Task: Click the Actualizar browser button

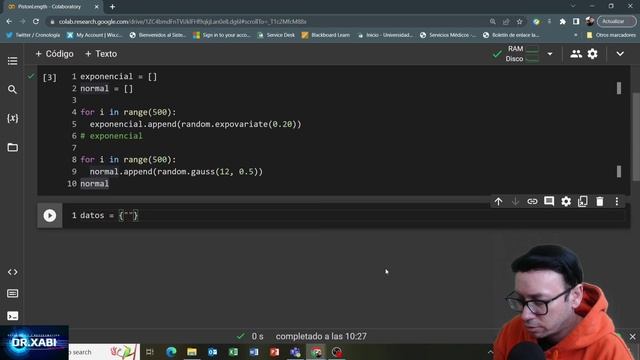Action: (616, 21)
